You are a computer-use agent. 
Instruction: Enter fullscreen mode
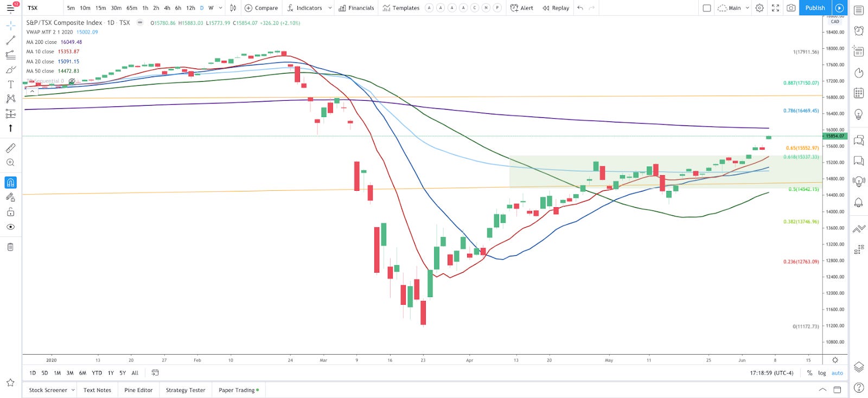point(775,8)
